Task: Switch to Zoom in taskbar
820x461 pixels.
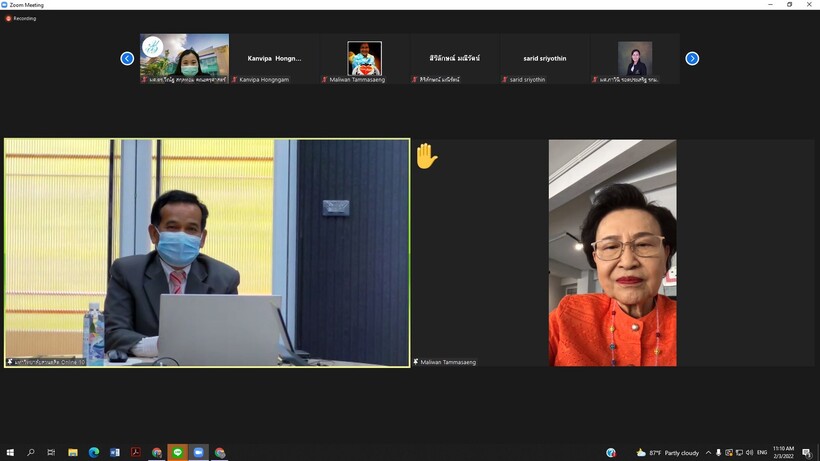Action: pyautogui.click(x=199, y=452)
